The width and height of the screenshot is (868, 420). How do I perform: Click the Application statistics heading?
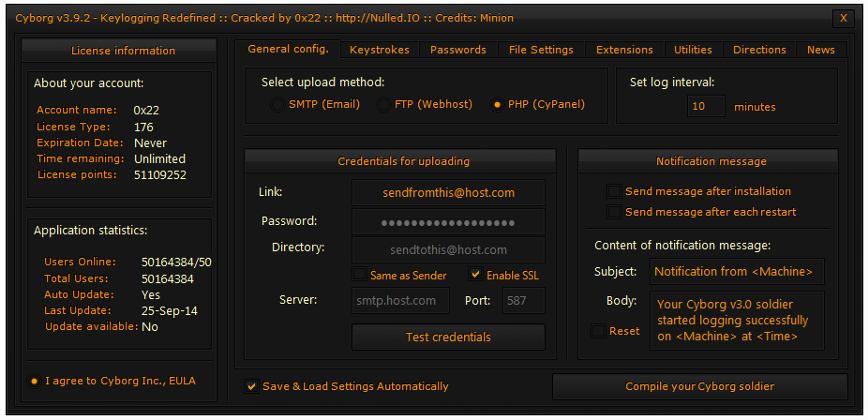click(91, 231)
